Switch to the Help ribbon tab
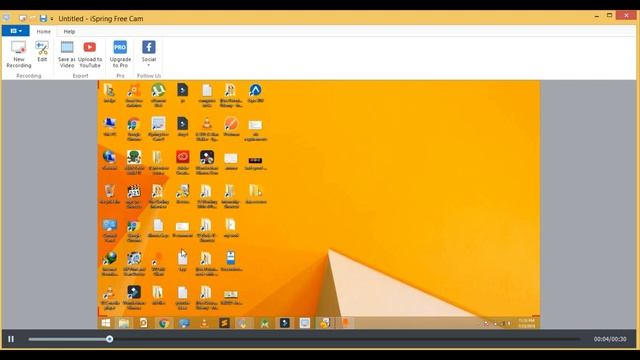Screen dimensions: 640x360 (x=69, y=31)
